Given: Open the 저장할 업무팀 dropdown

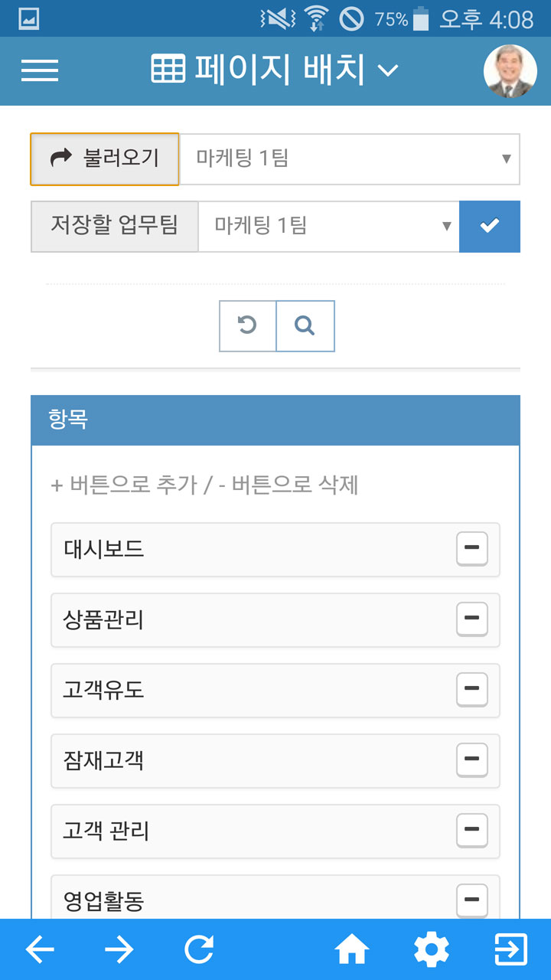Looking at the screenshot, I should coord(328,227).
